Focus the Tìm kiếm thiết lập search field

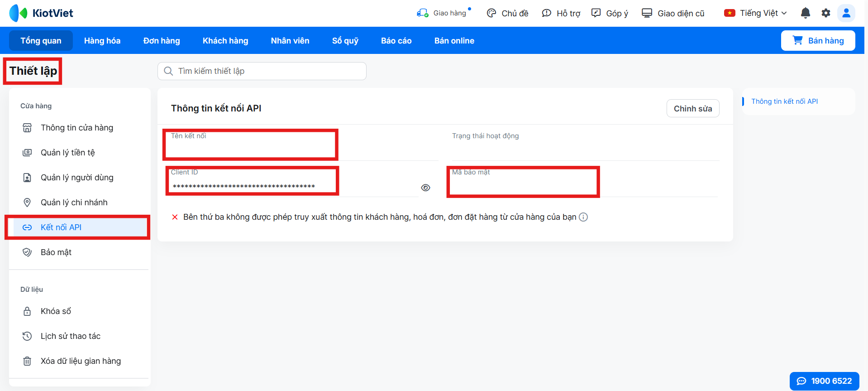point(262,71)
